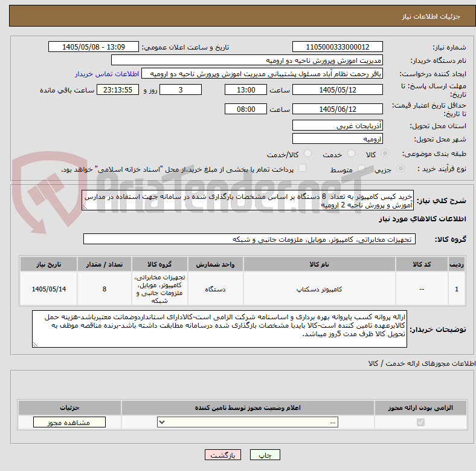
Task: Click the اطلاعات کالاهای مورد نیاز heading
Action: (422, 219)
